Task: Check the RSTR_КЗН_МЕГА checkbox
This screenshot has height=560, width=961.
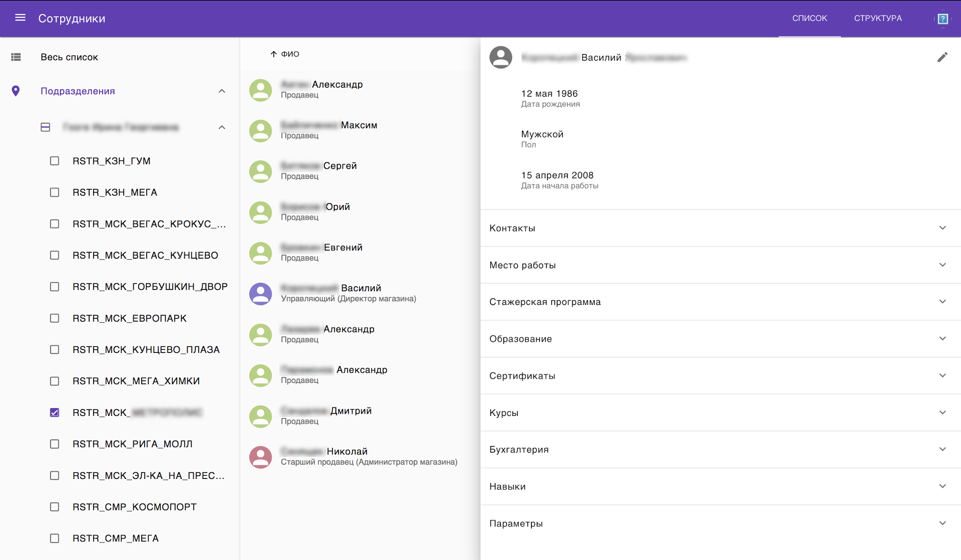Action: (x=55, y=193)
